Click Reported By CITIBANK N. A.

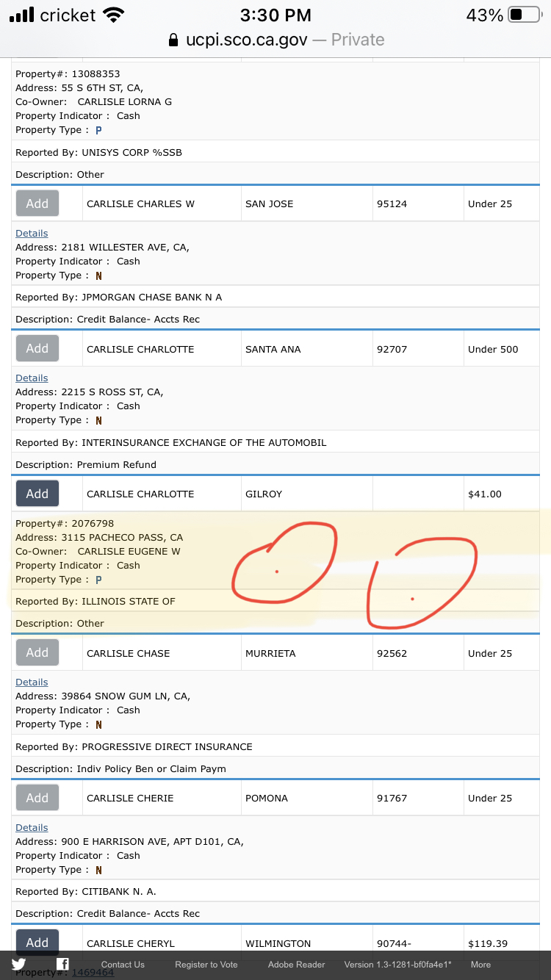pos(86,891)
